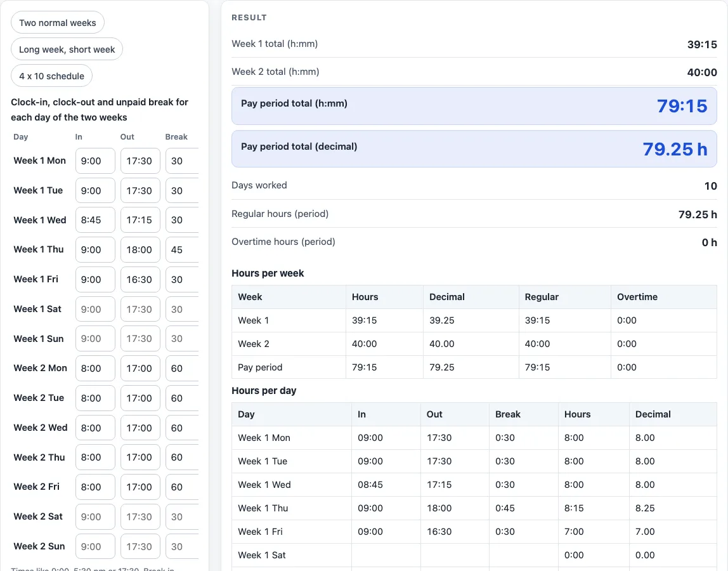Image resolution: width=728 pixels, height=571 pixels.
Task: Click empty Week 1 Sat In field
Action: pos(95,309)
